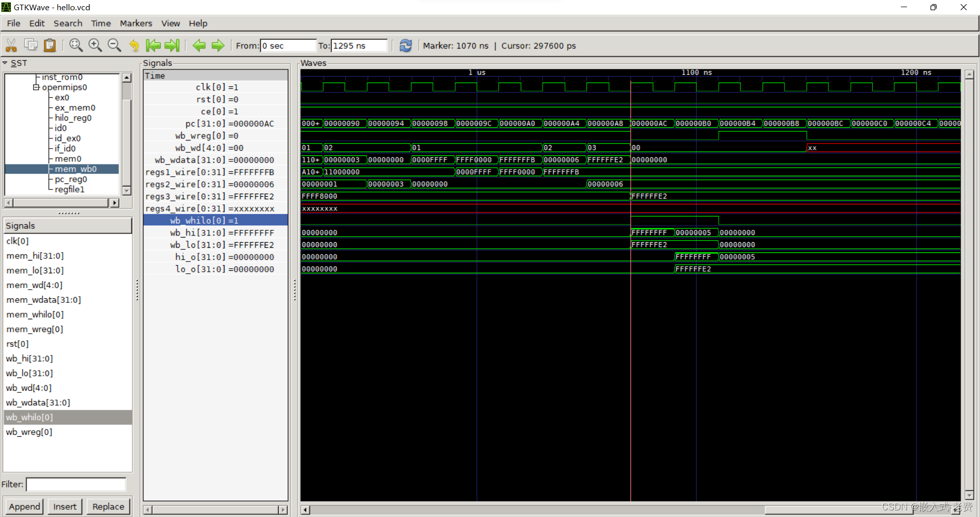Click the Zoom Out icon
Image resolution: width=980 pixels, height=517 pixels.
(x=114, y=45)
